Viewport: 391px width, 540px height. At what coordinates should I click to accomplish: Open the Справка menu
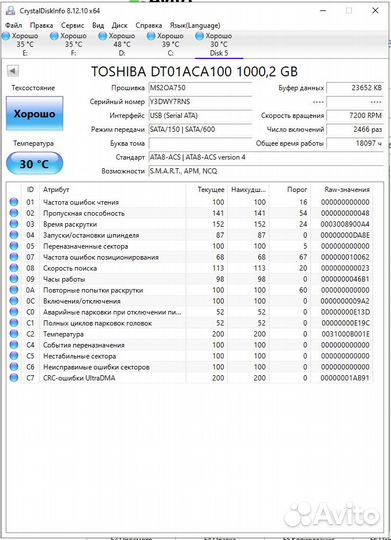coord(148,25)
